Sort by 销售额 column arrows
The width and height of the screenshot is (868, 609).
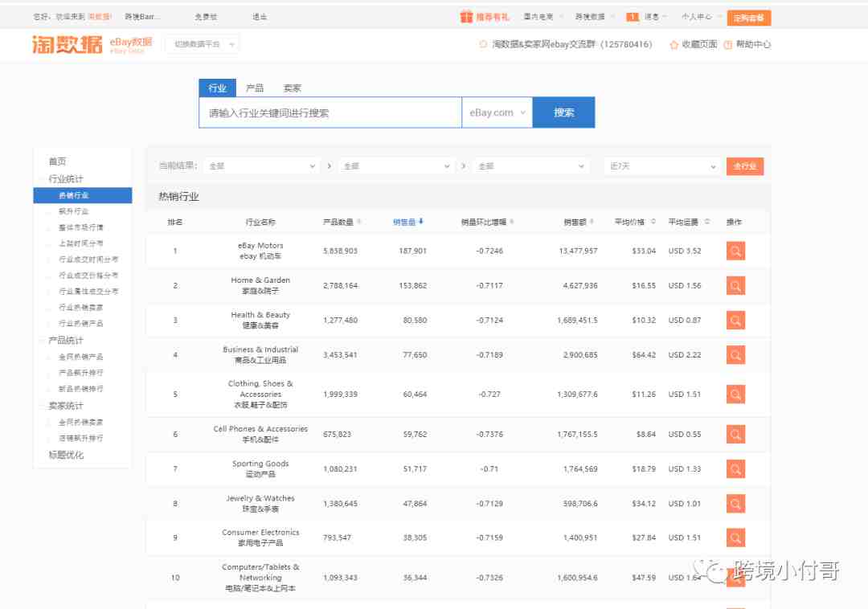click(592, 222)
